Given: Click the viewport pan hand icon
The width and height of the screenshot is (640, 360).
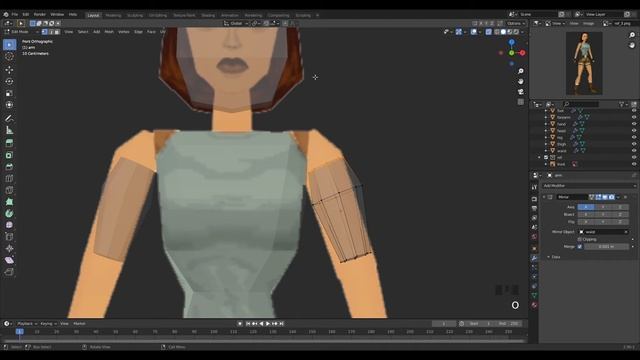Looking at the screenshot, I should point(521,82).
